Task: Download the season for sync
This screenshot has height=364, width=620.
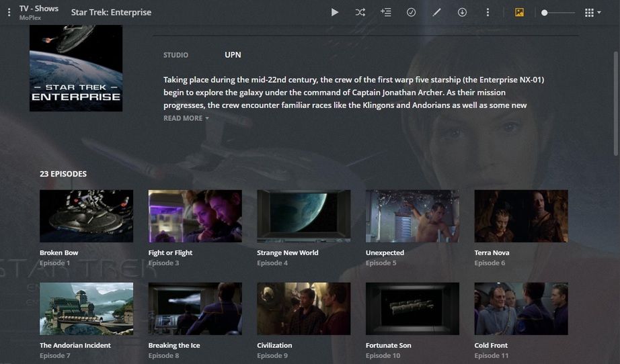Action: click(462, 13)
